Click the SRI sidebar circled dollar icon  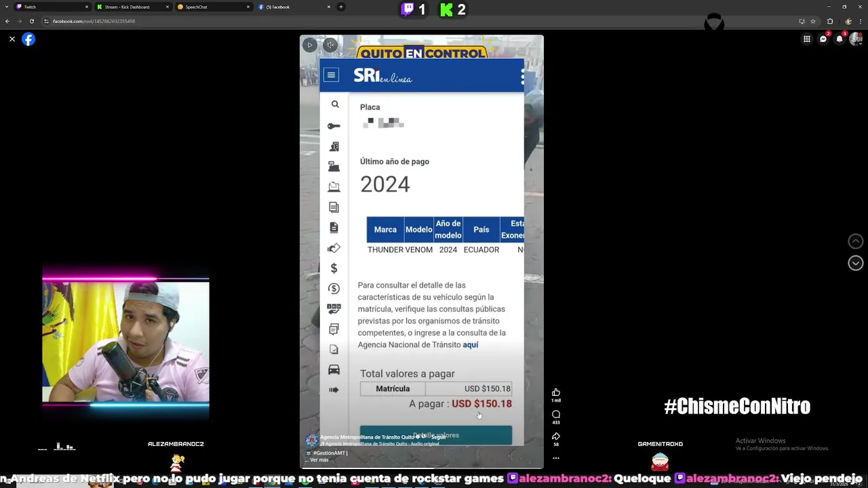tap(334, 289)
